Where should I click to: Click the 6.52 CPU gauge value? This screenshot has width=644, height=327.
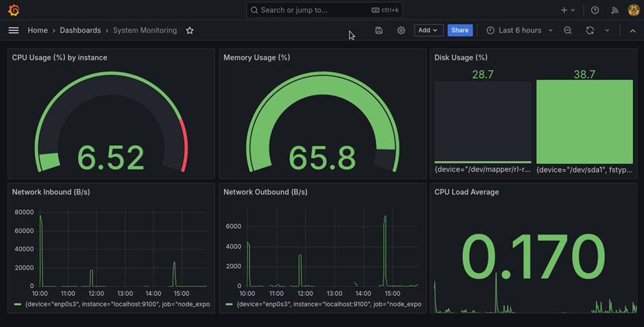[111, 158]
